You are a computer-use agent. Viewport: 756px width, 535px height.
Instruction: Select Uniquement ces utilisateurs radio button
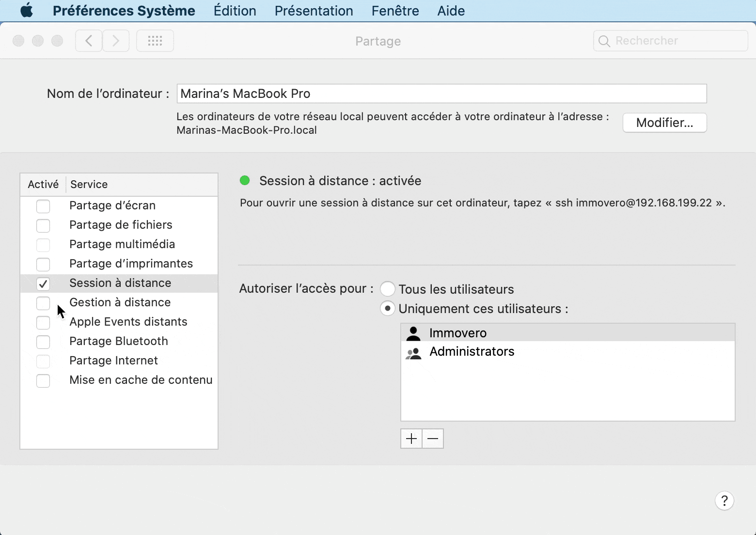click(388, 308)
